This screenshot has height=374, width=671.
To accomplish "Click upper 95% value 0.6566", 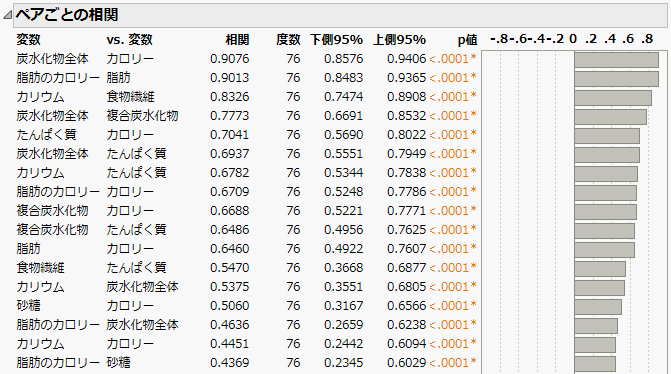I will [x=407, y=306].
